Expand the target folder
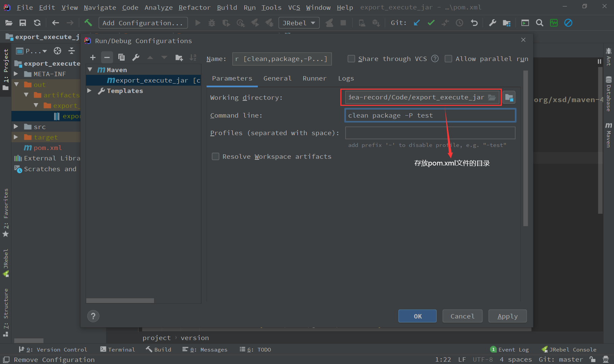 [x=16, y=137]
